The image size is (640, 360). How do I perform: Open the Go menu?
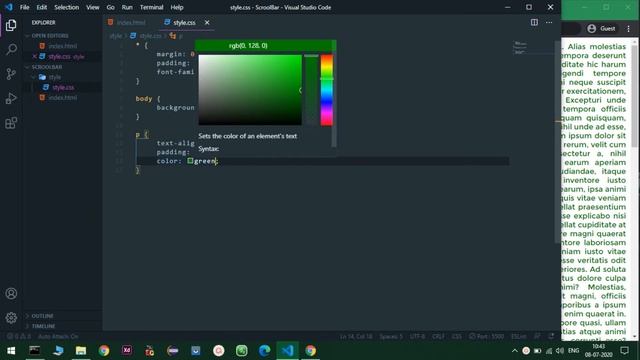pyautogui.click(x=111, y=7)
